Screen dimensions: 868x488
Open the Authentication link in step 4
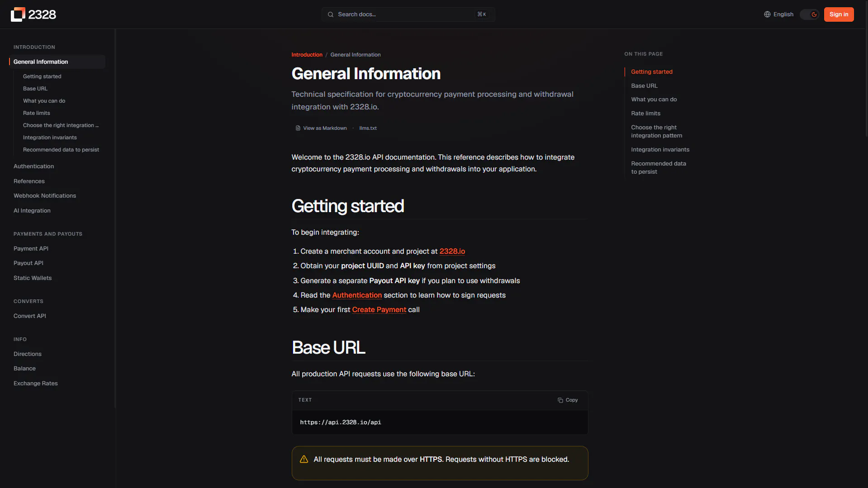(357, 295)
